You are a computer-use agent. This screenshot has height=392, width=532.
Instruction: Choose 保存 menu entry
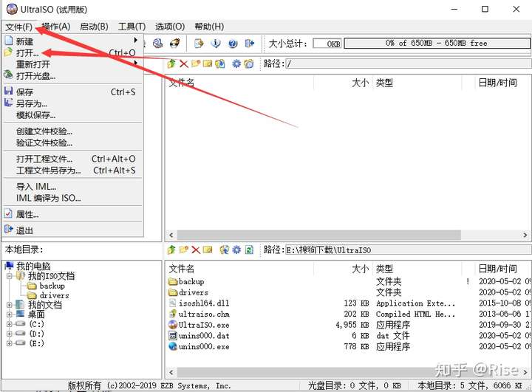(x=72, y=92)
